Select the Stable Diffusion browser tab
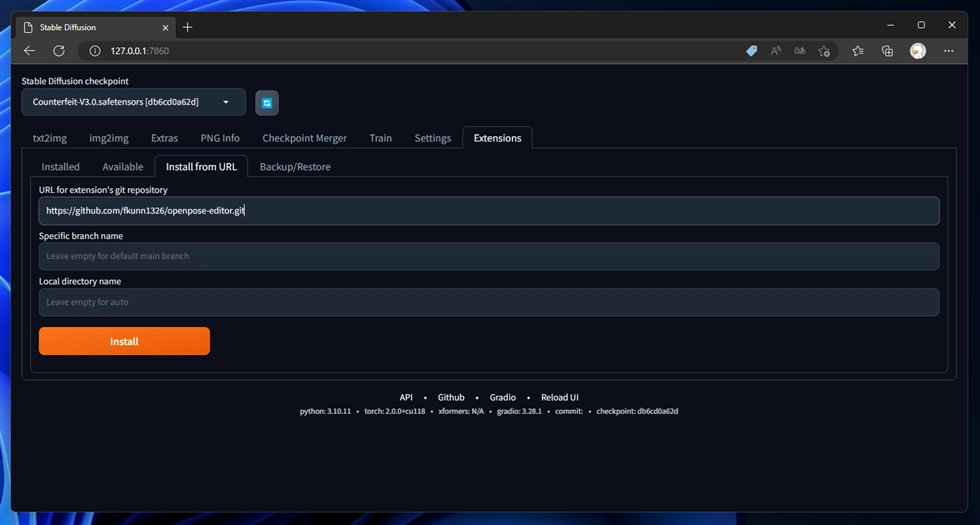Viewport: 980px width, 525px height. click(x=96, y=28)
